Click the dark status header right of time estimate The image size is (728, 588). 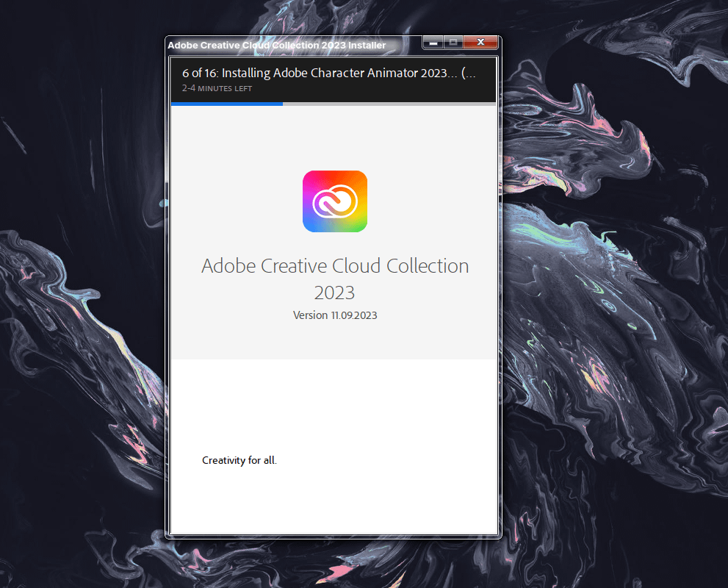click(382, 89)
